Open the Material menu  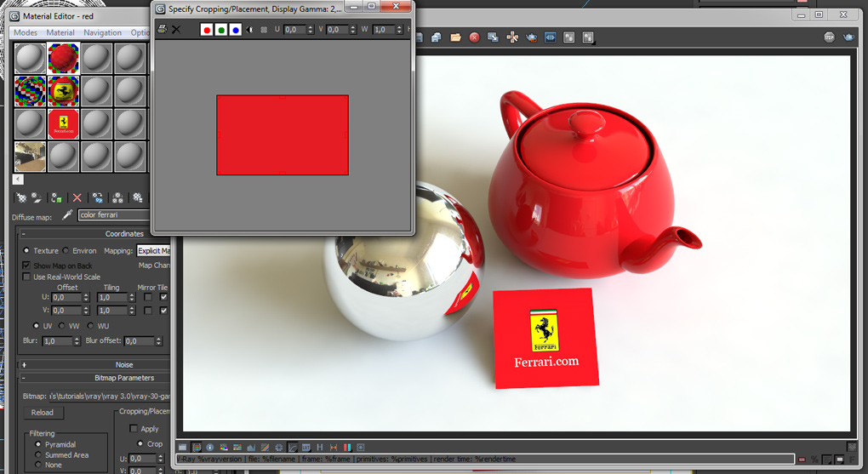[x=60, y=33]
